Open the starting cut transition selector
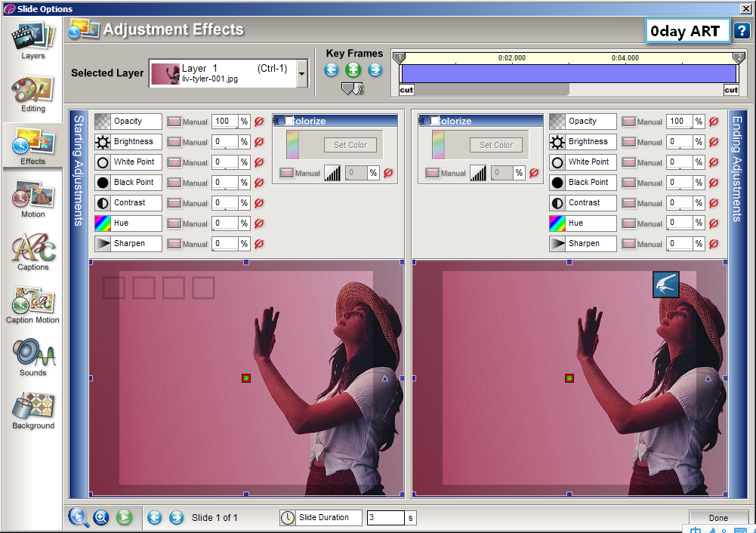Viewport: 756px width, 533px height. 406,90
